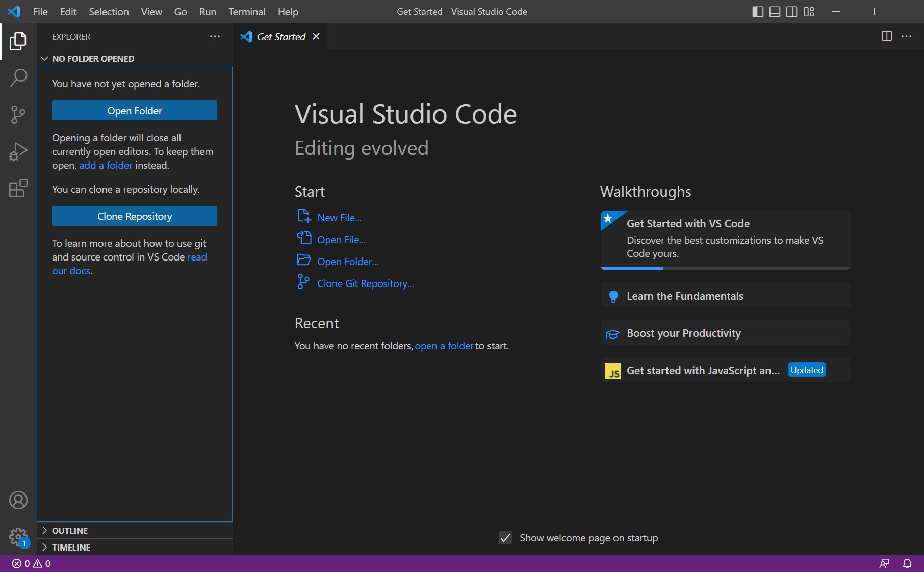
Task: Open the View menu
Action: (151, 11)
